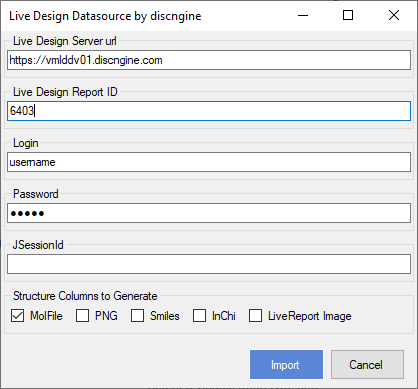Click the 'Password' group label

click(36, 194)
